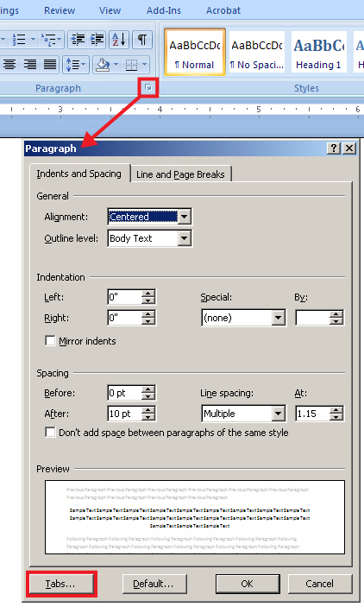Increase Before spacing with up arrow
This screenshot has height=607, width=364.
148,389
